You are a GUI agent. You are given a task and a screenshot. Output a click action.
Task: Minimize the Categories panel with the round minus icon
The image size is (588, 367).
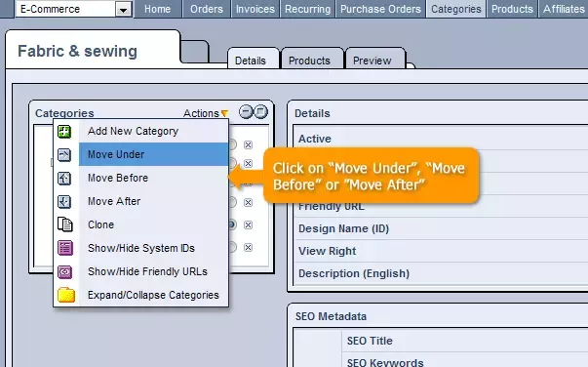pos(246,112)
